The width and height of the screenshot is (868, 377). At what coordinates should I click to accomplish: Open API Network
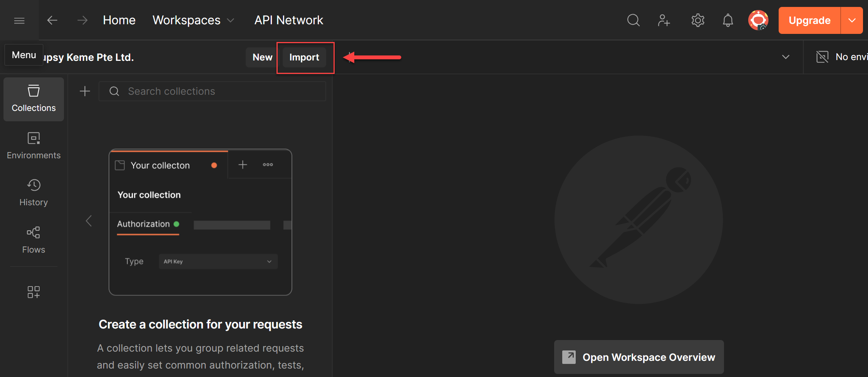point(288,20)
